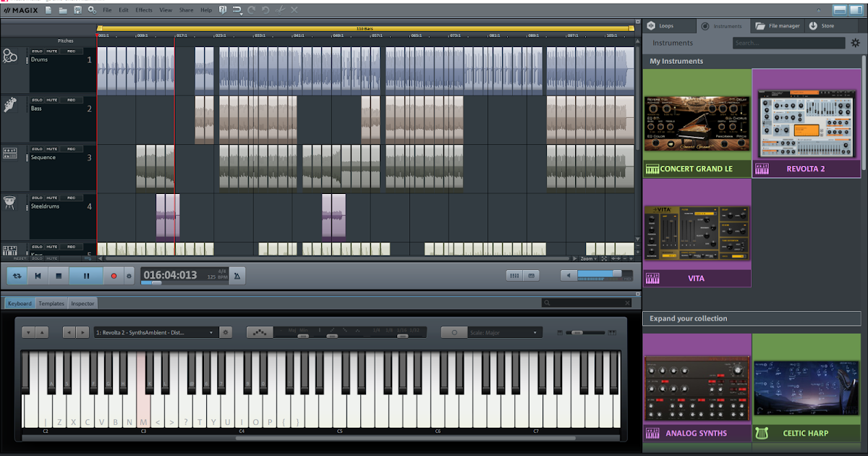The width and height of the screenshot is (868, 456).
Task: Mute the Drums track
Action: pos(52,51)
